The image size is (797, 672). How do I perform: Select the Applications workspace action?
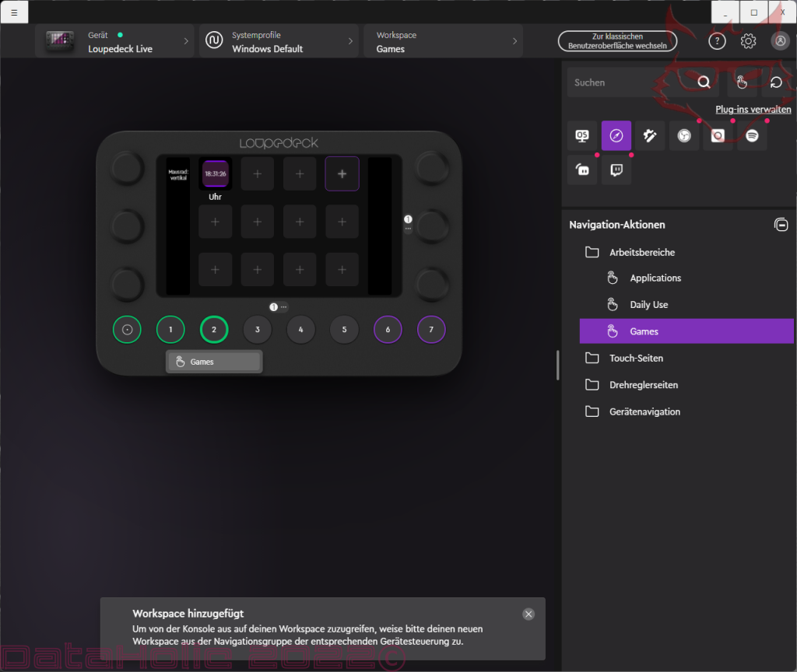point(655,278)
